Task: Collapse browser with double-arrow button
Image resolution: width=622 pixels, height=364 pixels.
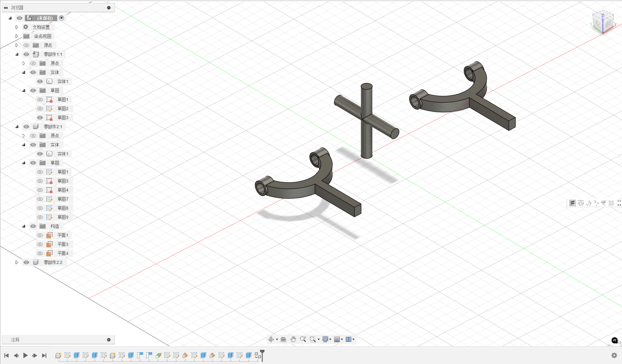Action: coord(6,8)
